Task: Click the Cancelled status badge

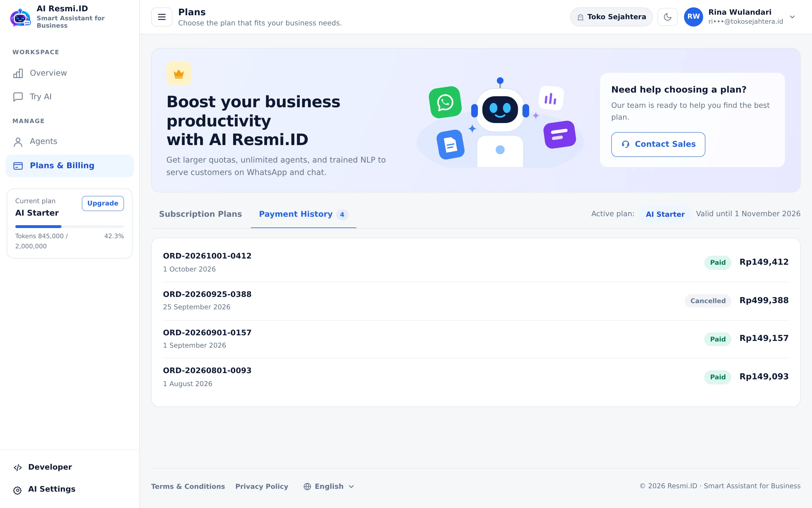Action: [708, 301]
